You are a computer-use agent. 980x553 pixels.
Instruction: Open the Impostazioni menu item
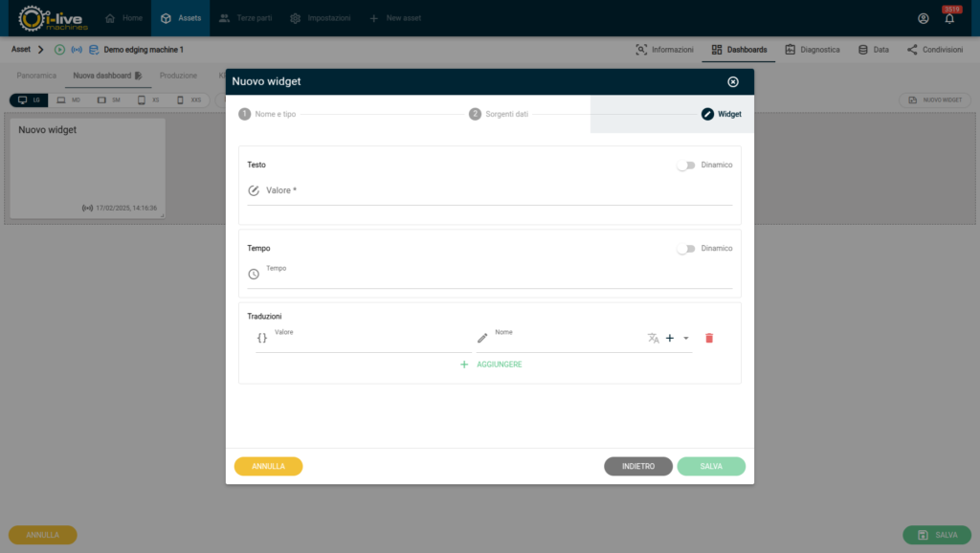coord(320,18)
